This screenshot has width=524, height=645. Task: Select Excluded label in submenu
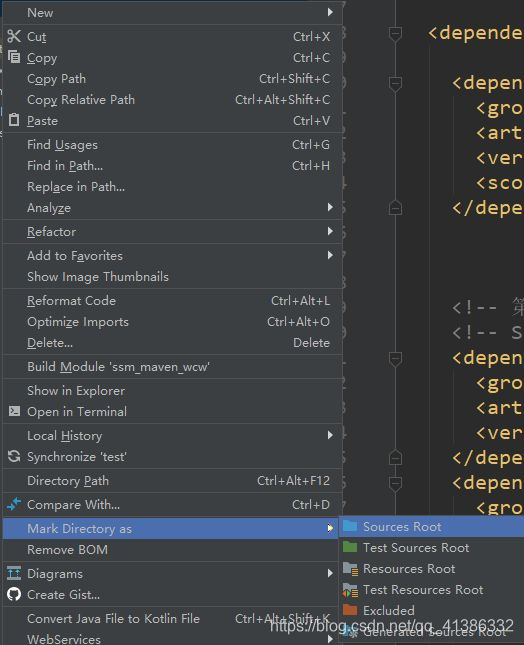(388, 610)
